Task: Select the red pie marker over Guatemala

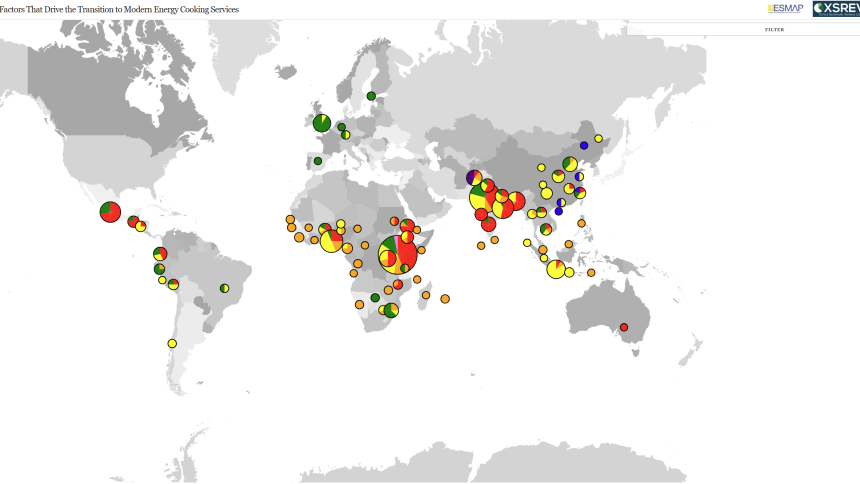Action: [133, 222]
